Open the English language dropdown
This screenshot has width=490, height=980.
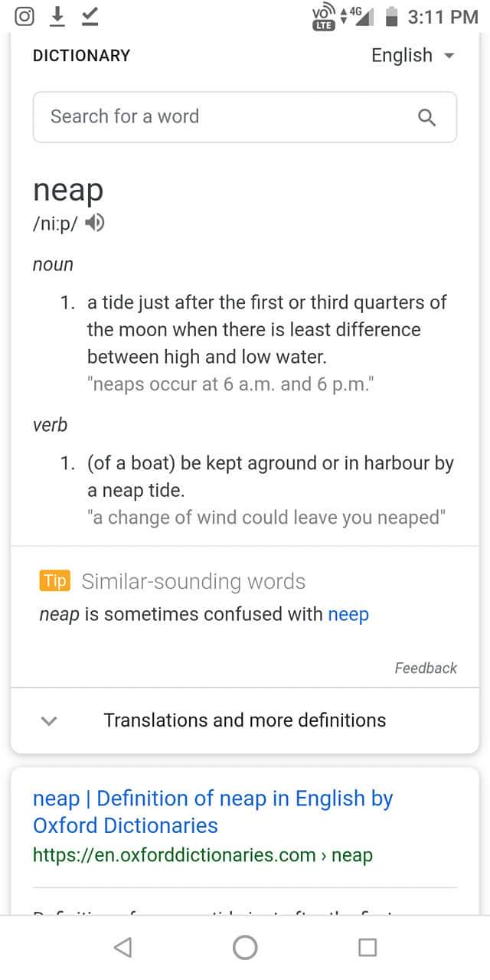pyautogui.click(x=413, y=55)
